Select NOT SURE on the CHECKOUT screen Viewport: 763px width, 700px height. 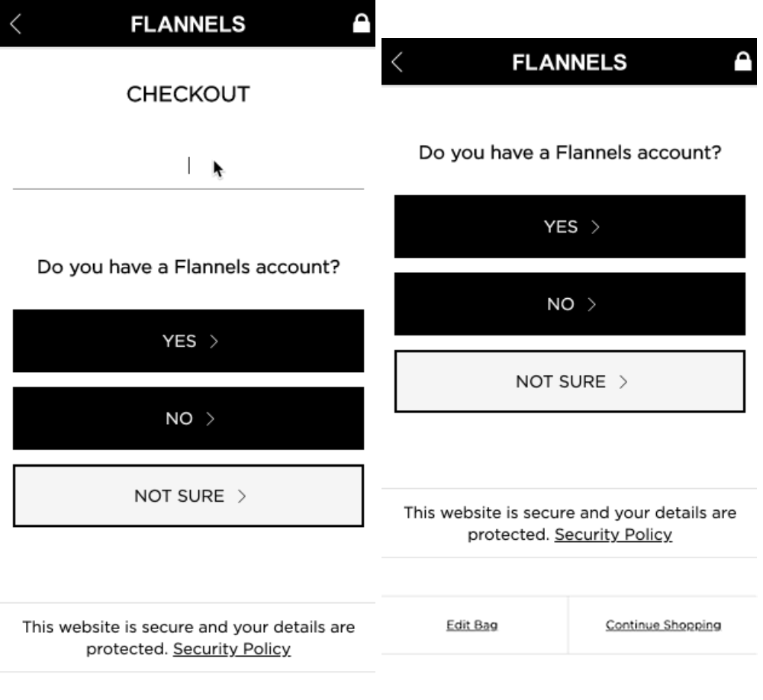pos(188,496)
